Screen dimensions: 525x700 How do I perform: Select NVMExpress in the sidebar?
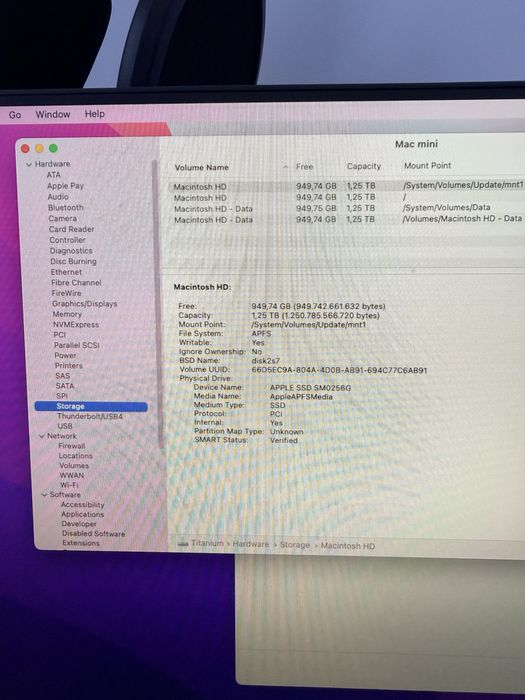pyautogui.click(x=76, y=325)
